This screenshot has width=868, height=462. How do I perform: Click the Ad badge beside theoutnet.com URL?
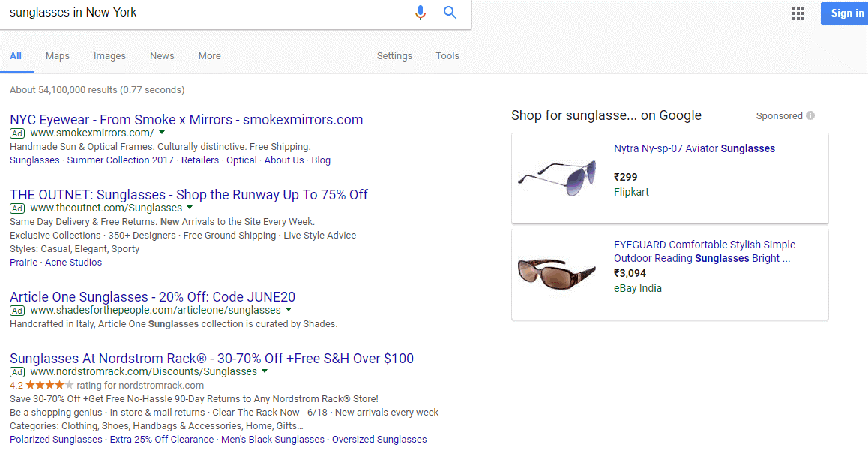(x=17, y=208)
